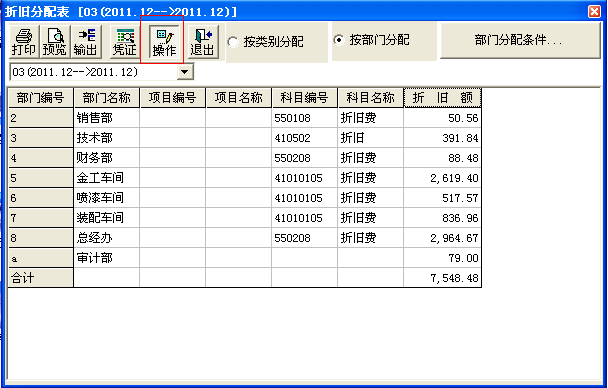Select 金工车间 department cell
The height and width of the screenshot is (388, 608).
point(107,178)
